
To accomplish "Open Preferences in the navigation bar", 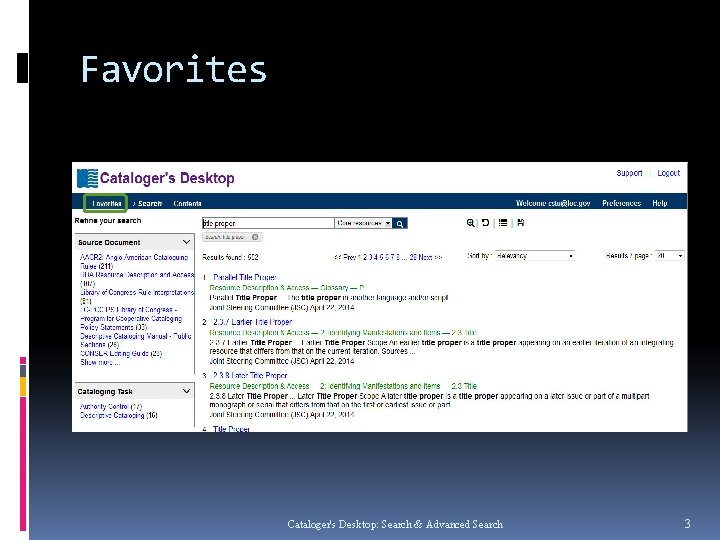I will pyautogui.click(x=621, y=203).
